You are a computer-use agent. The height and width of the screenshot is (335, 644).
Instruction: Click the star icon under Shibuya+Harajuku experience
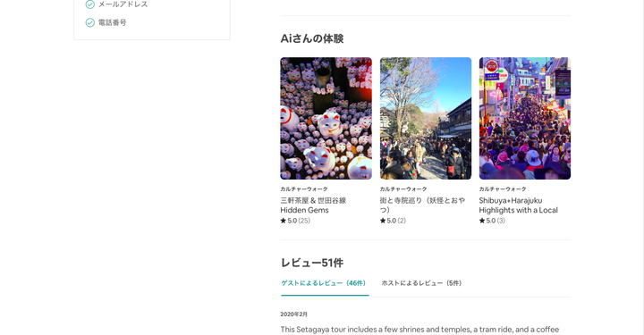(482, 221)
